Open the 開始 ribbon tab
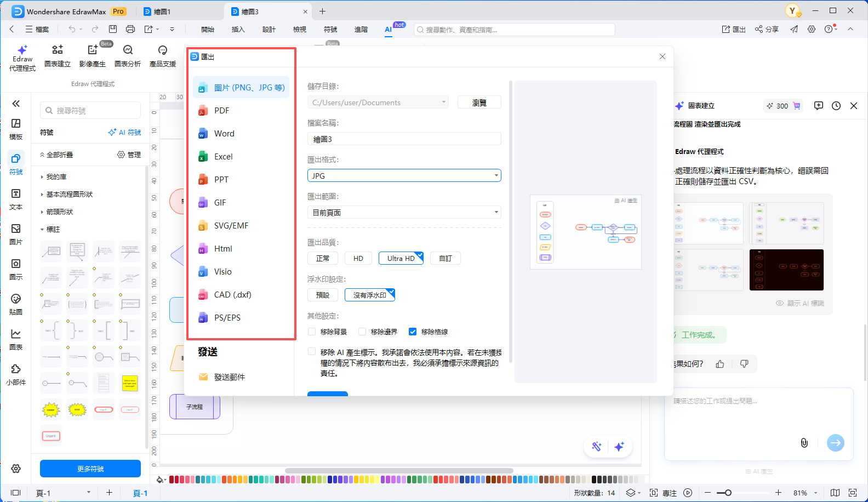This screenshot has width=868, height=502. tap(208, 30)
